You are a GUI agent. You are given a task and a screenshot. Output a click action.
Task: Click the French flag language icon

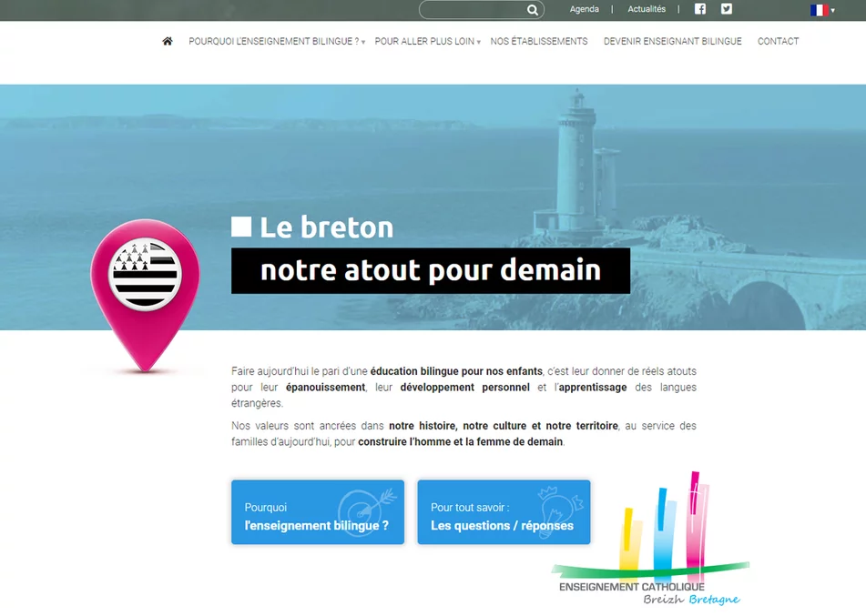click(x=819, y=10)
